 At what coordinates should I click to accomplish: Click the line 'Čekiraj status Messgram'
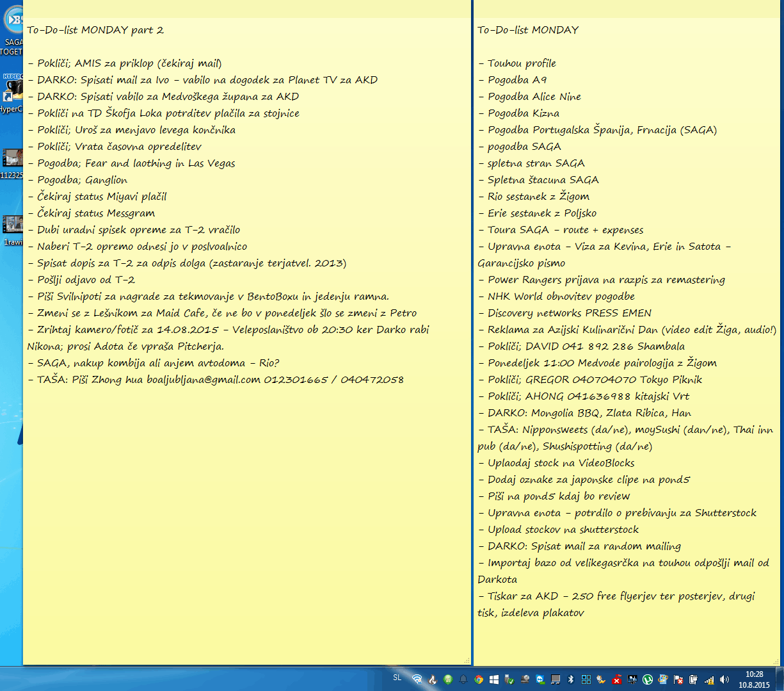pyautogui.click(x=91, y=213)
